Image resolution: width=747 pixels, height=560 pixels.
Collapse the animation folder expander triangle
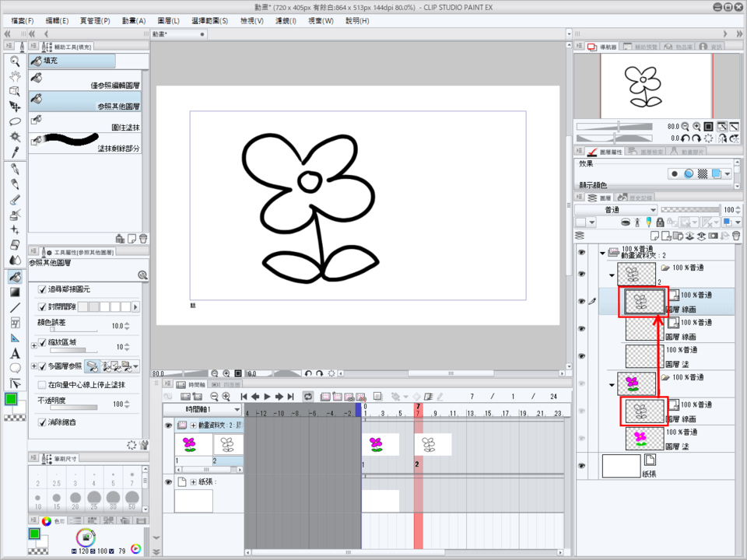(x=601, y=253)
